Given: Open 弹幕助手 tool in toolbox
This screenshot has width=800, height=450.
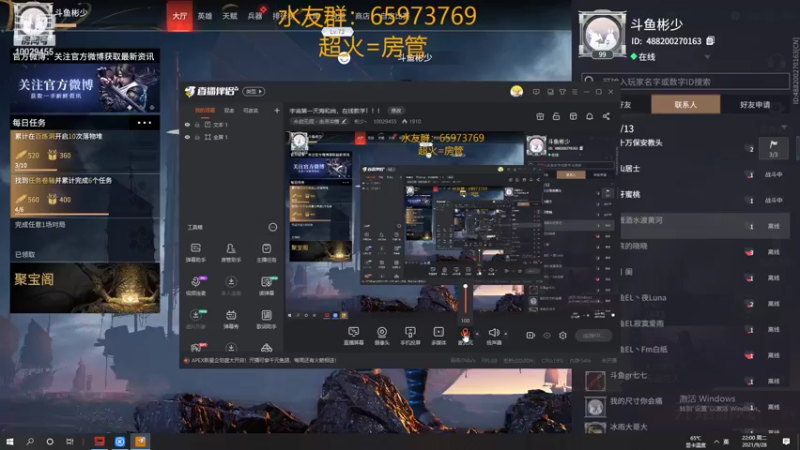Looking at the screenshot, I should (x=196, y=253).
